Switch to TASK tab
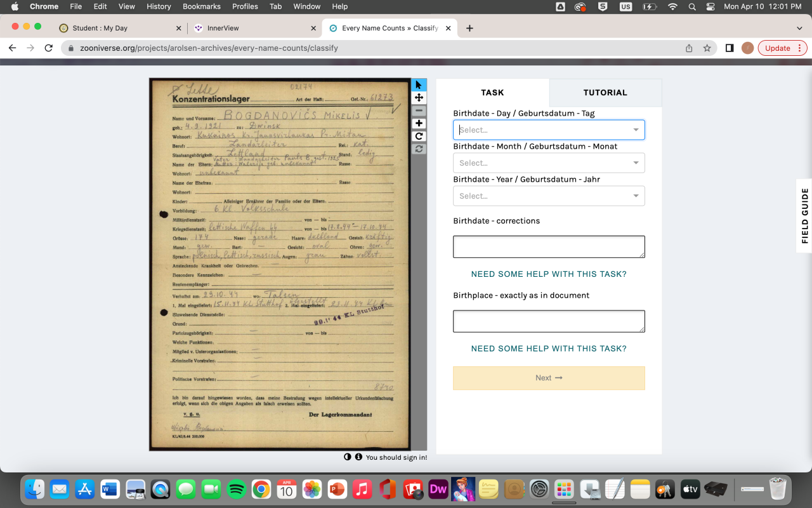Screen dimensions: 812x508 [492, 93]
